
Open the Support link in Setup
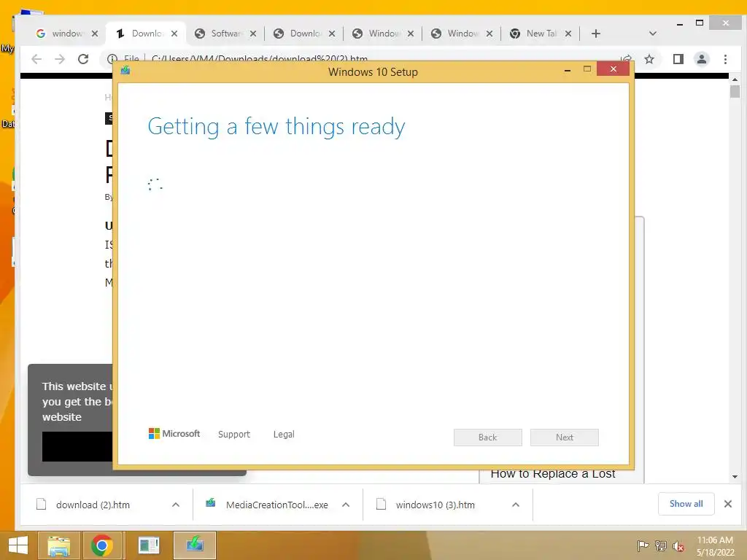click(x=234, y=435)
